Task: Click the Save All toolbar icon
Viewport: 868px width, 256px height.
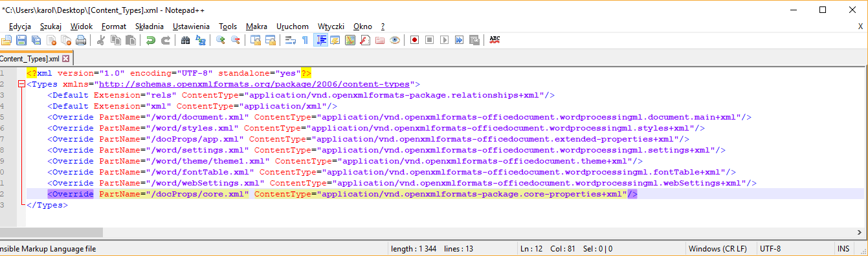Action: 36,40
